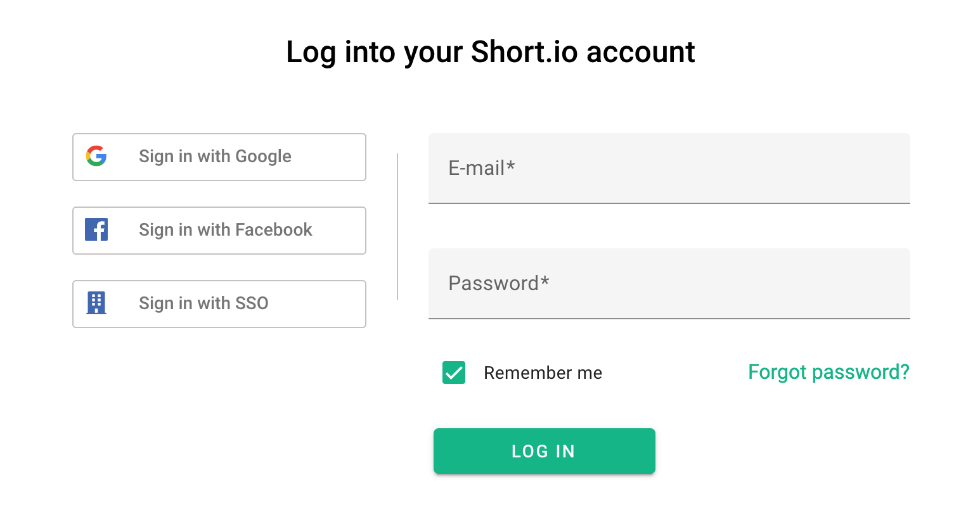Click the "Remember me" label text
Screen dimensions: 980x522
coord(543,373)
